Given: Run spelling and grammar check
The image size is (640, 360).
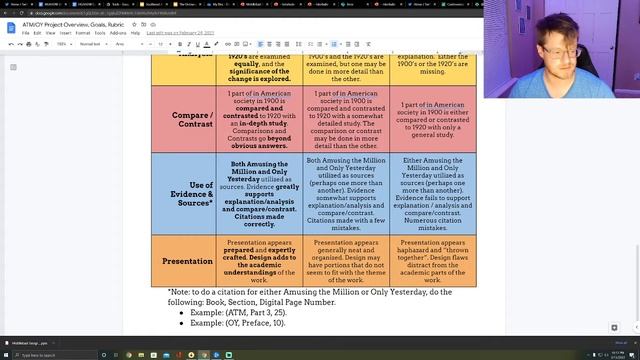Looking at the screenshot, I should tap(37, 44).
